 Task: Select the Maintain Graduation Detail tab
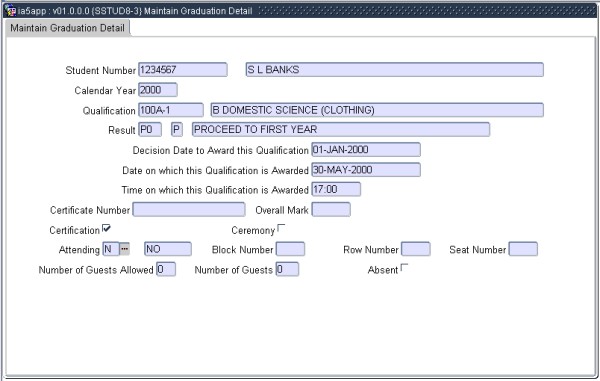tap(67, 28)
